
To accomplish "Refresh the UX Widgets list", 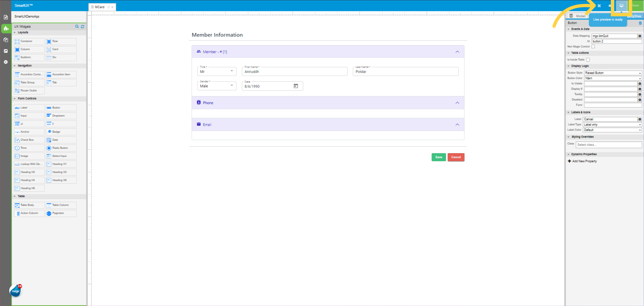I will [83, 27].
